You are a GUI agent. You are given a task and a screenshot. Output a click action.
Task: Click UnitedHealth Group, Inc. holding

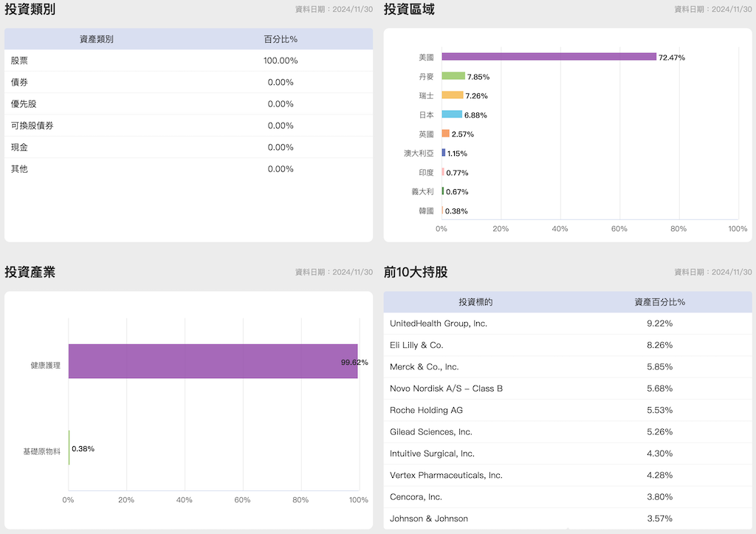[439, 324]
